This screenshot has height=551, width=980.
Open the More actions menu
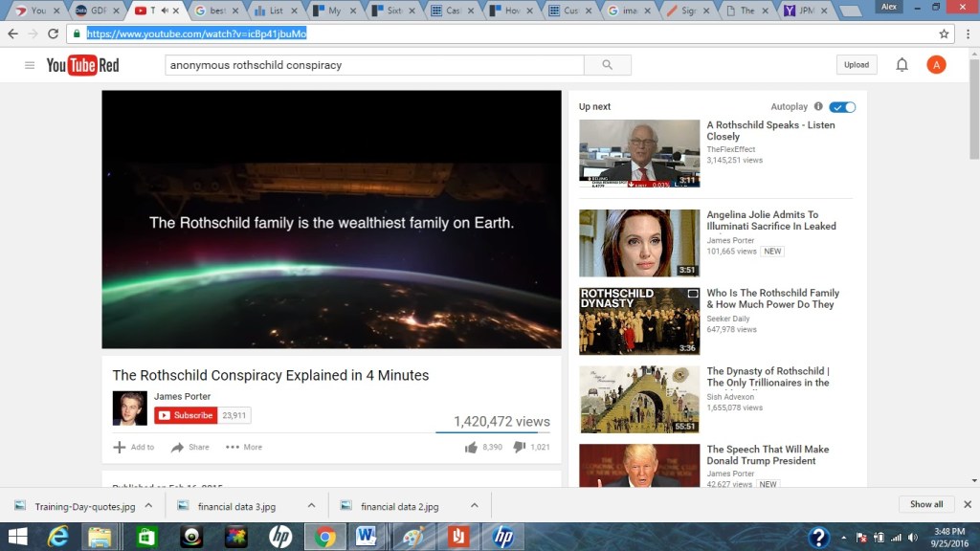(x=244, y=448)
